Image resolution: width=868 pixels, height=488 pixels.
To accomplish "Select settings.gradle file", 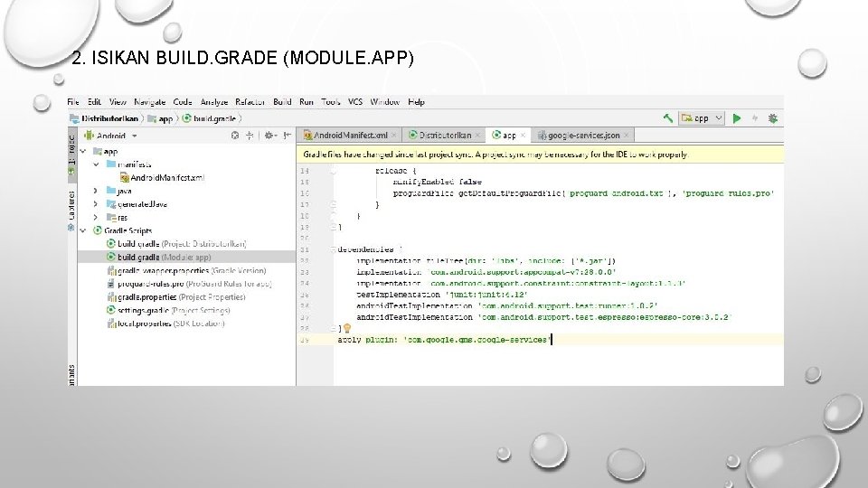I will coord(168,310).
